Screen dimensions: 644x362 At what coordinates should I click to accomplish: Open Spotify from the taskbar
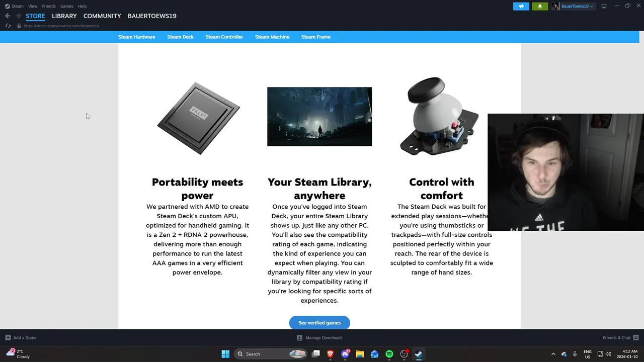(x=389, y=354)
